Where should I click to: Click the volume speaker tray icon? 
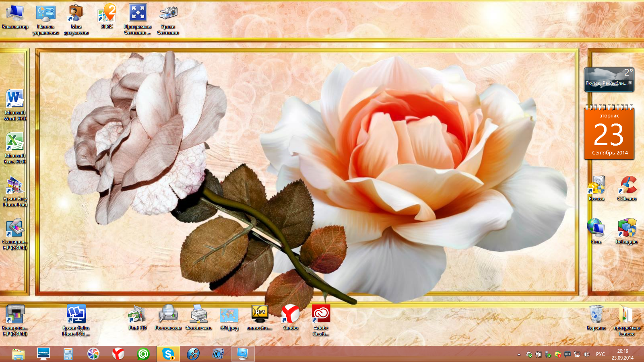[586, 354]
